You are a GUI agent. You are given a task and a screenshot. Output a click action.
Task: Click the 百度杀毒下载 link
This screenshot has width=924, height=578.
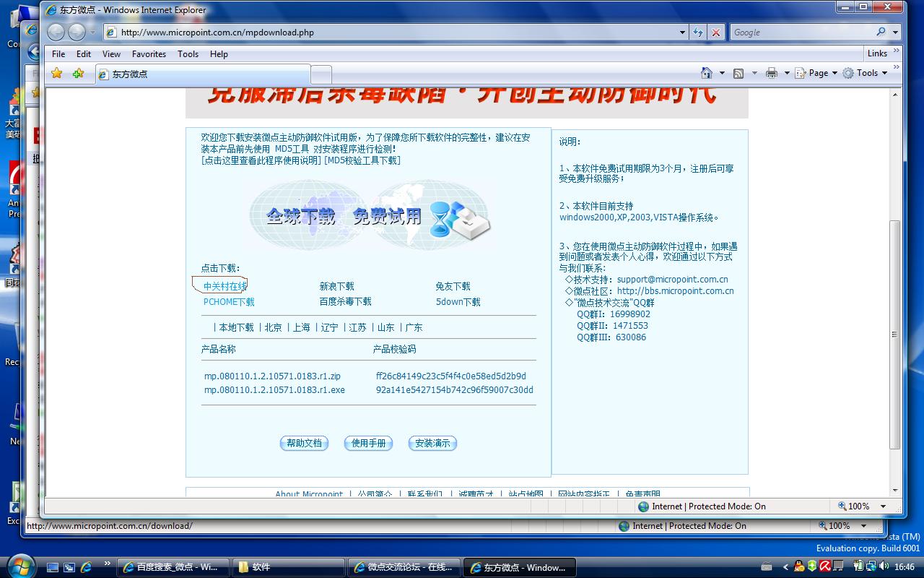(346, 302)
